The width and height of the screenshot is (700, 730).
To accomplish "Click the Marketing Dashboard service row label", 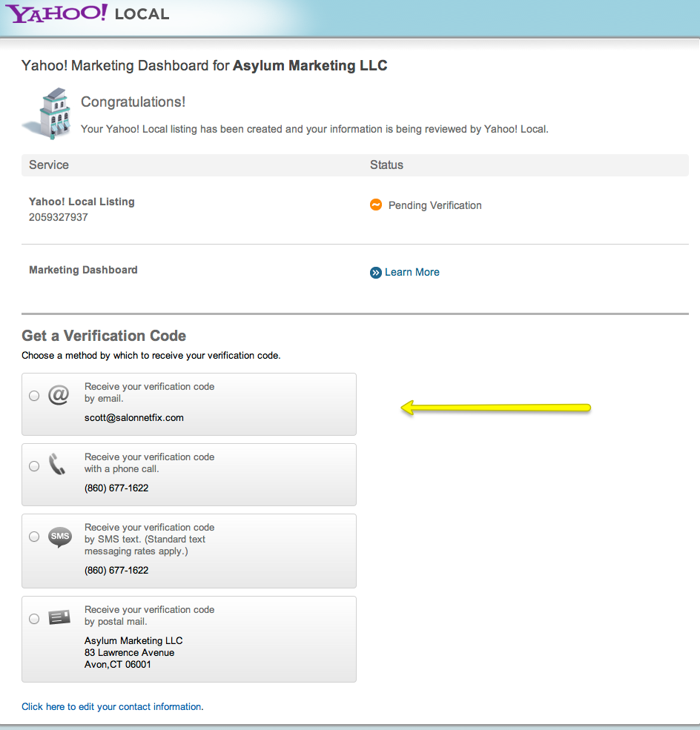I will 83,271.
